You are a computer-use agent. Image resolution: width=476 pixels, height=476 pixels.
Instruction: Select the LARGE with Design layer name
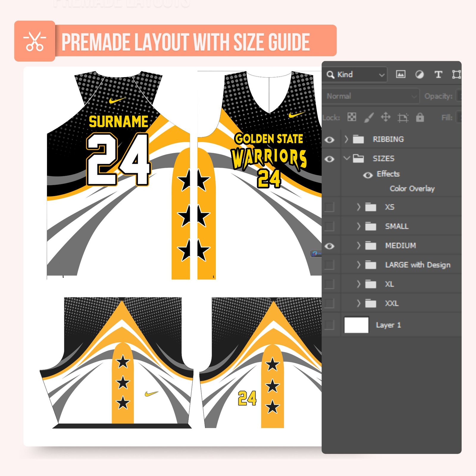418,265
